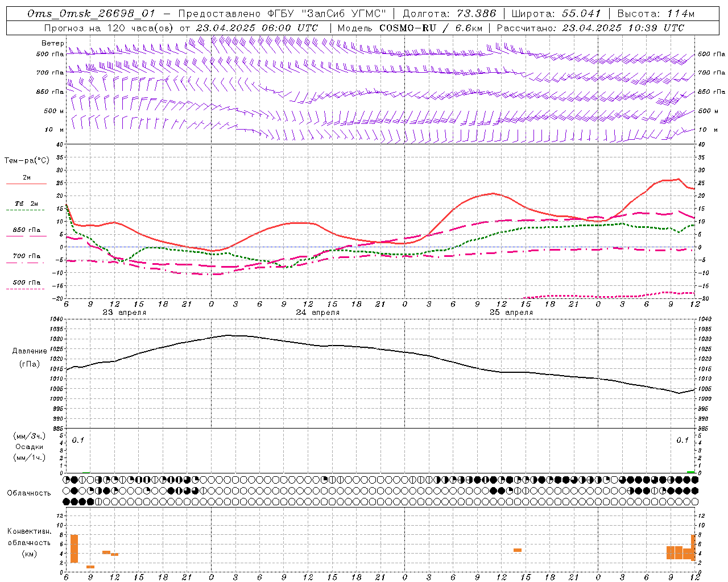This screenshot has width=728, height=582.
Task: Click the forecast start time 23.04.2025 06:00 UTC
Action: click(257, 28)
